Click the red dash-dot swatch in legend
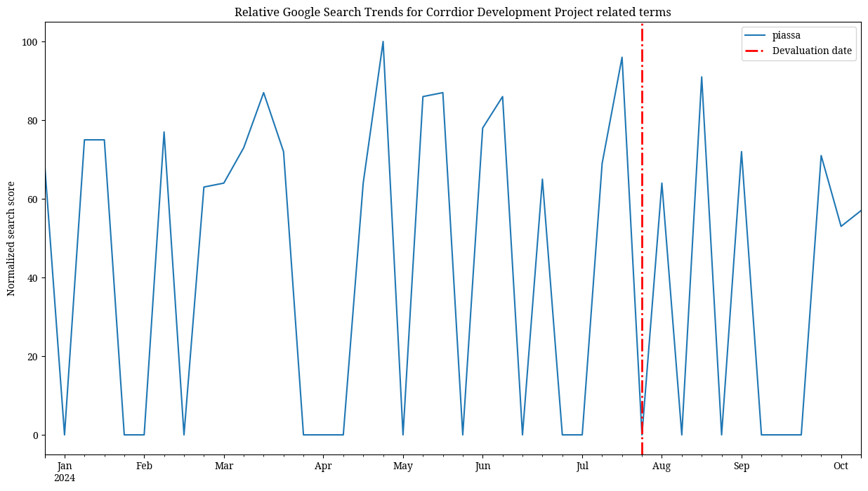 pyautogui.click(x=757, y=51)
